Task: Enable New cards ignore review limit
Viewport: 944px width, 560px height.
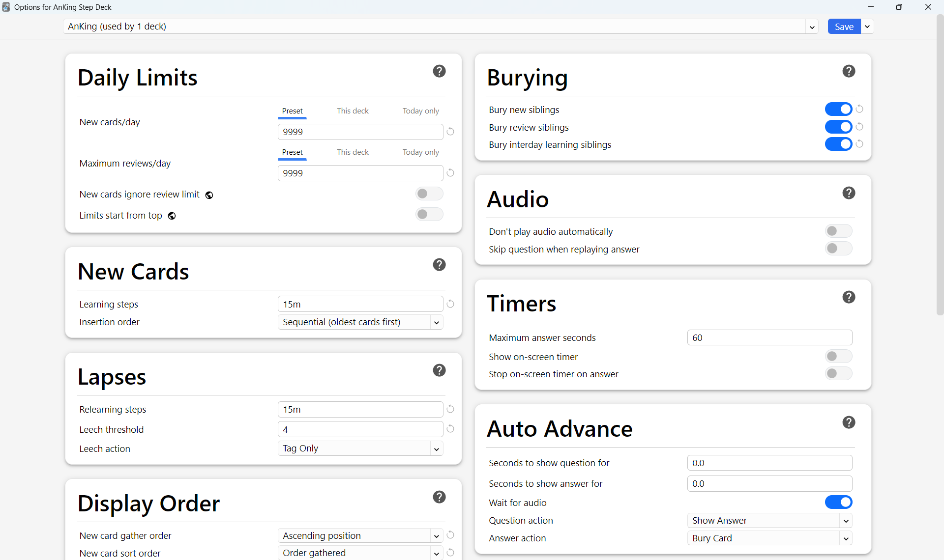Action: point(429,194)
